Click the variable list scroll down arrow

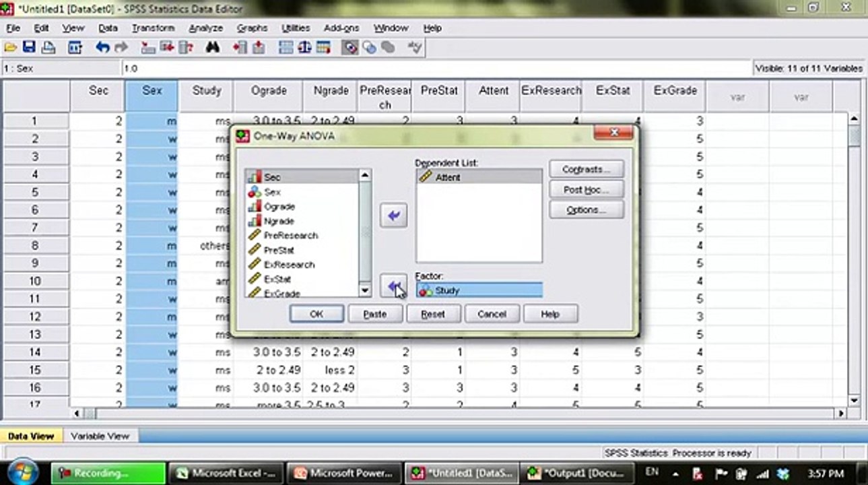coord(365,291)
